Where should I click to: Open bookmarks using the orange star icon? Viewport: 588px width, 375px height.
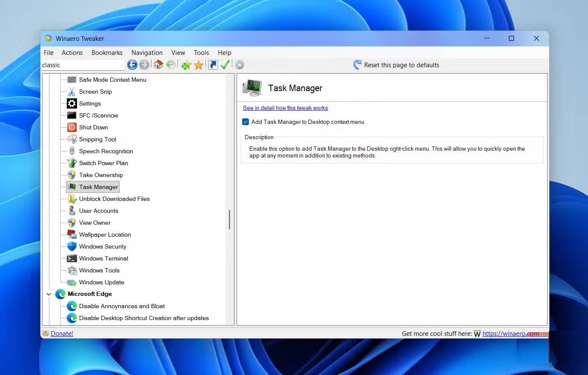[x=198, y=65]
